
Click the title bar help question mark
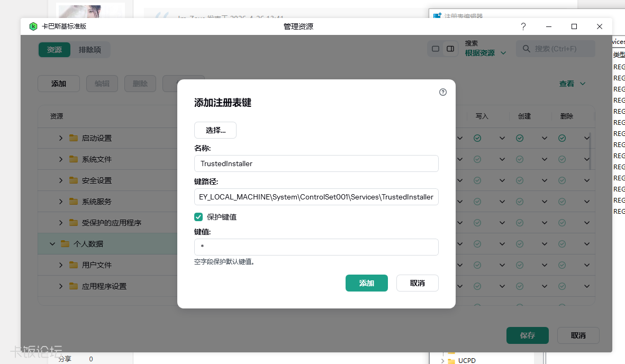click(x=523, y=26)
